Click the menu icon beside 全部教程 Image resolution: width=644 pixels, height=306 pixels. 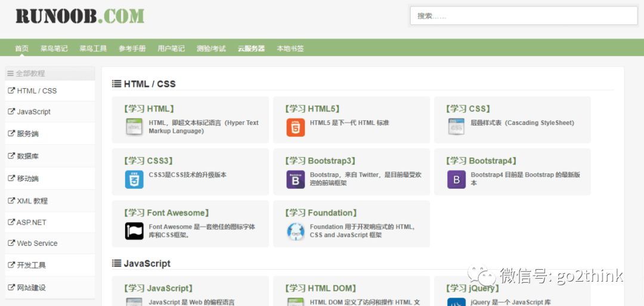pos(11,73)
